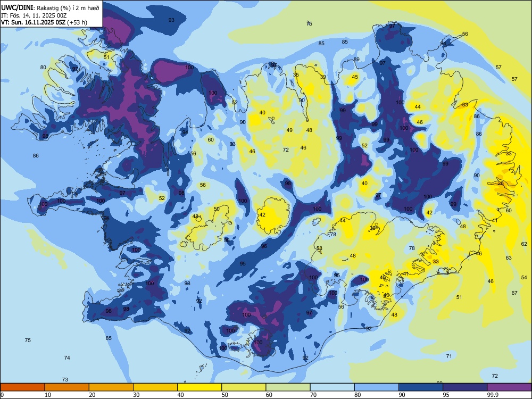Click the '99.9' legend tick label

tap(492, 395)
